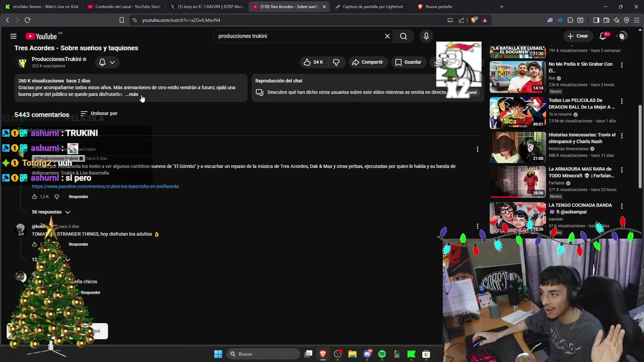Click the magnifier search button
The height and width of the screenshot is (362, 644).
tap(404, 36)
